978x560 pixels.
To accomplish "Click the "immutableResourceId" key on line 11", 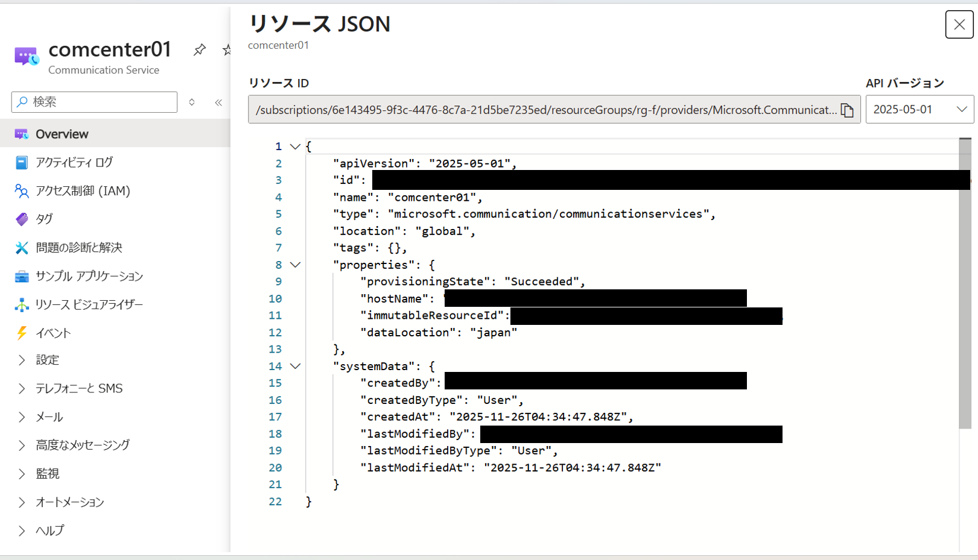I will pyautogui.click(x=432, y=315).
